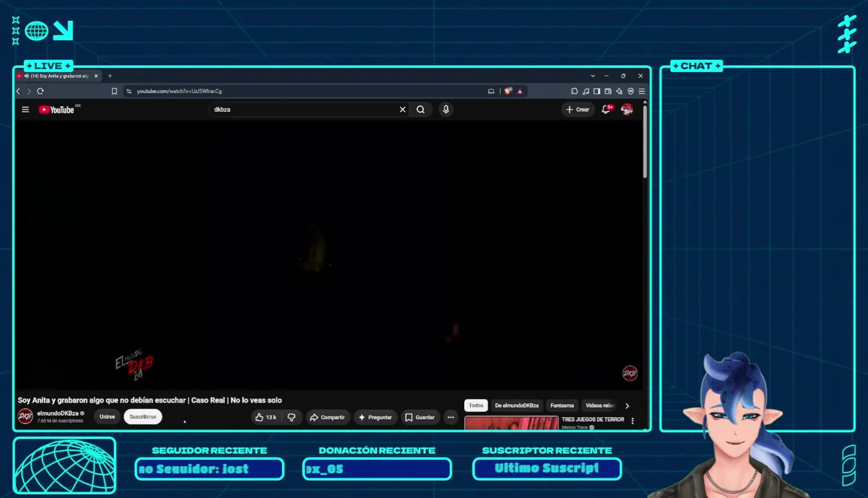This screenshot has width=868, height=498.
Task: Click the youtube.com address bar URL
Action: (179, 91)
